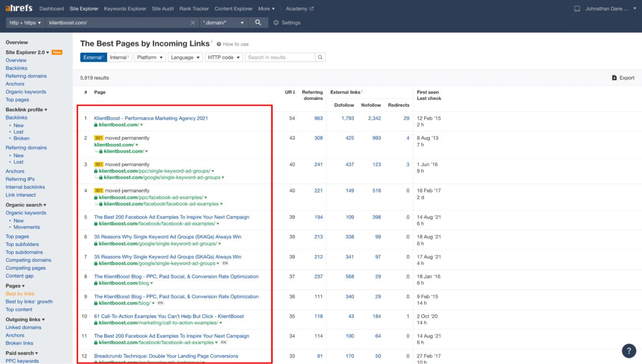
Task: Click the search magnifier button beside domain mode
Action: pos(258,23)
